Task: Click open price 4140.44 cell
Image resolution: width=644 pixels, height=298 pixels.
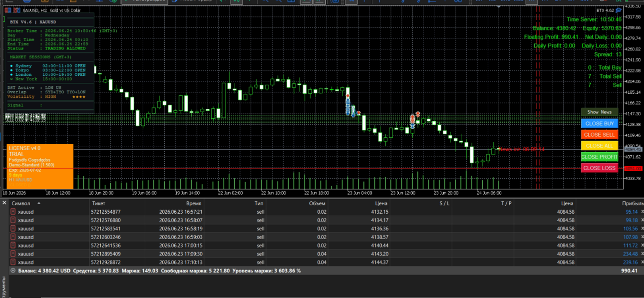Action: [379, 246]
